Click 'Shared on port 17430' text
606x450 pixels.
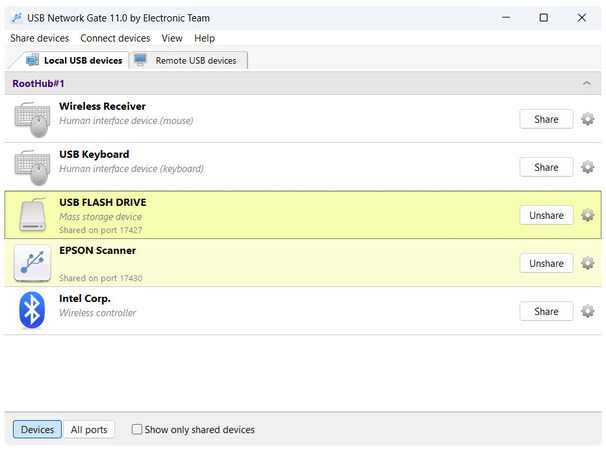(100, 278)
